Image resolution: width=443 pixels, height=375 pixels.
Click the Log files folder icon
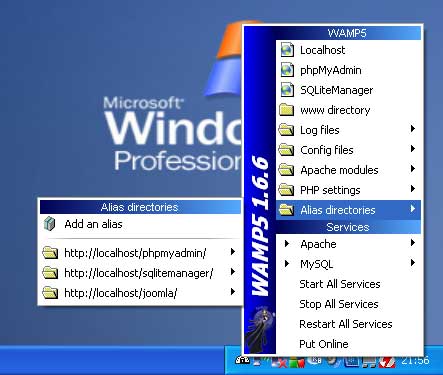point(286,130)
